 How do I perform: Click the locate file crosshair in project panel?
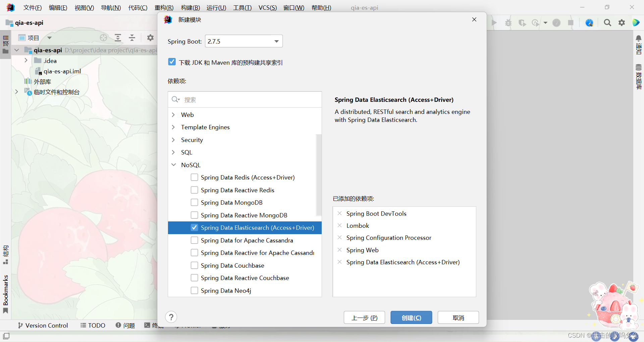click(104, 38)
